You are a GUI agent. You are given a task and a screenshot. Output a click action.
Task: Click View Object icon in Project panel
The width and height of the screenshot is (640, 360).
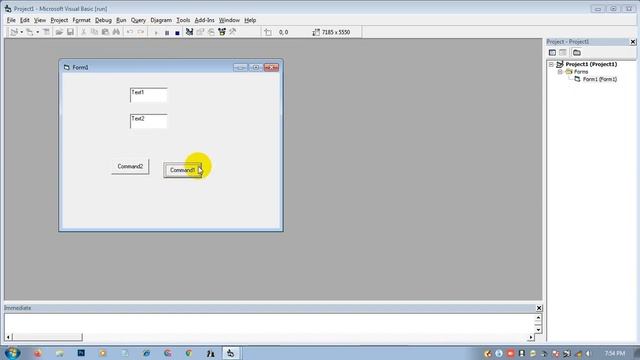click(x=563, y=53)
